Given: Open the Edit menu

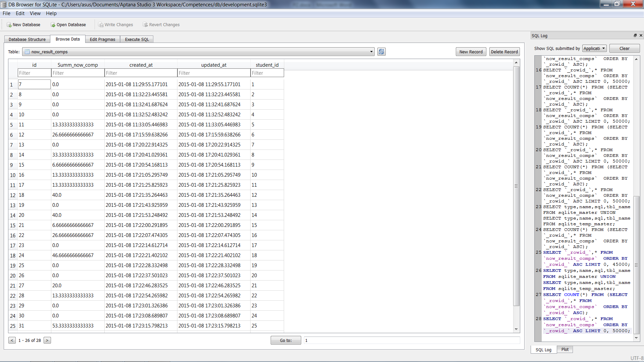Looking at the screenshot, I should [x=20, y=13].
